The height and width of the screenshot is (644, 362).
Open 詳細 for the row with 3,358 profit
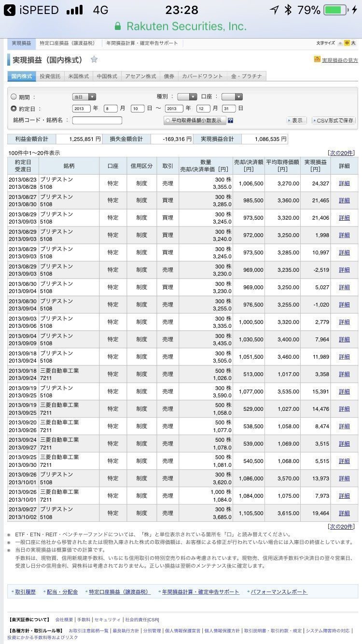click(344, 374)
